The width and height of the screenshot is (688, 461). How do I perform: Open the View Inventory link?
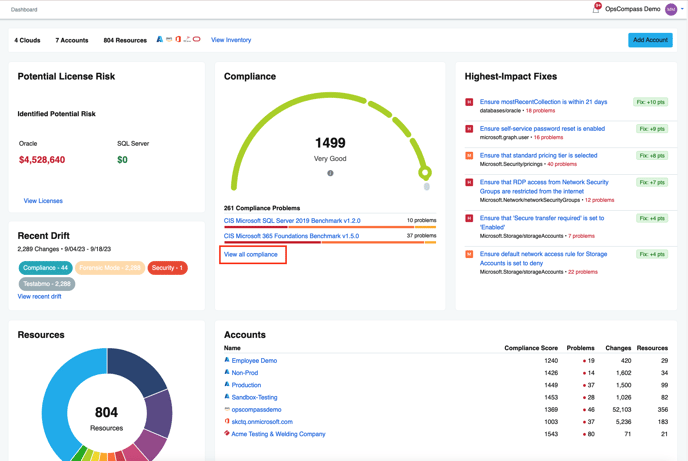(231, 40)
